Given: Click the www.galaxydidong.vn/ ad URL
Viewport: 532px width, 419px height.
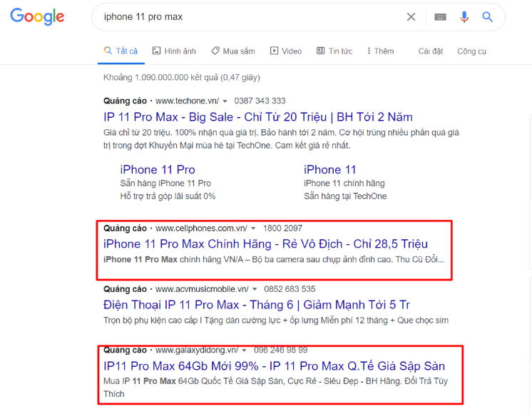Looking at the screenshot, I should coord(197,350).
